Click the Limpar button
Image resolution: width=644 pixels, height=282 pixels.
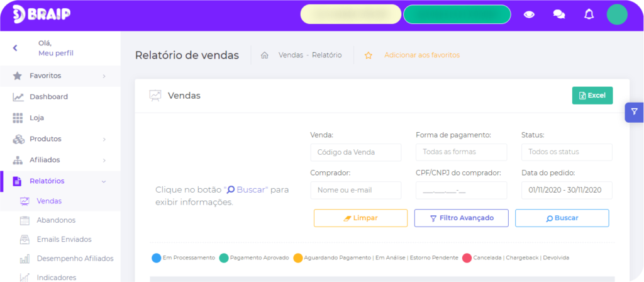pyautogui.click(x=360, y=218)
